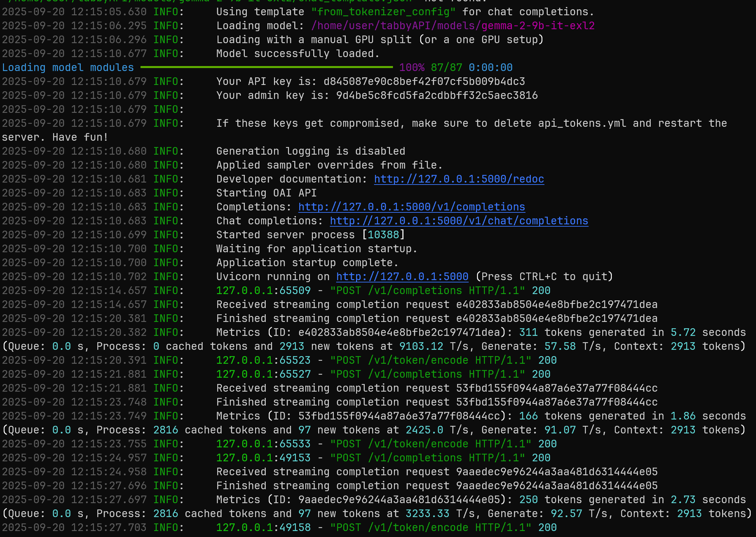Open the chat completions endpoint link

point(459,221)
